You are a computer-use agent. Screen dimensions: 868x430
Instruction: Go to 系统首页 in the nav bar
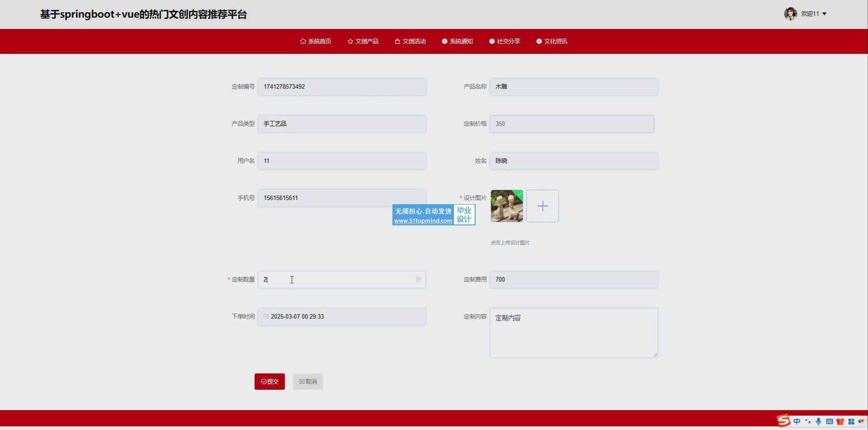click(316, 41)
